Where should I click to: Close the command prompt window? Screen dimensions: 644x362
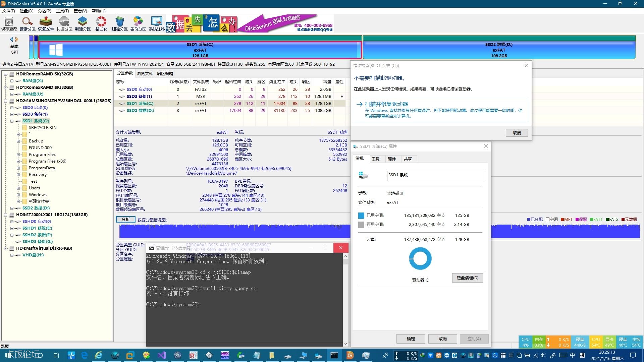pos(341,248)
